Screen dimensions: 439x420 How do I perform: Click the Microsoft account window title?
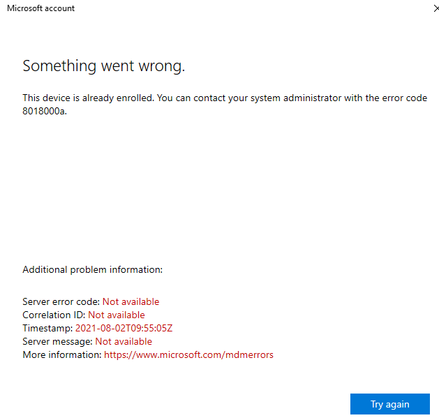(41, 8)
